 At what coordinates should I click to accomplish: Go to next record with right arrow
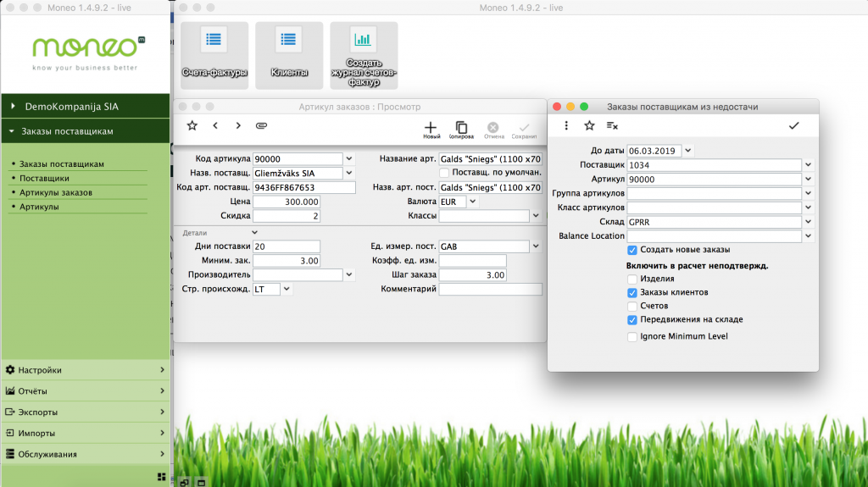238,125
